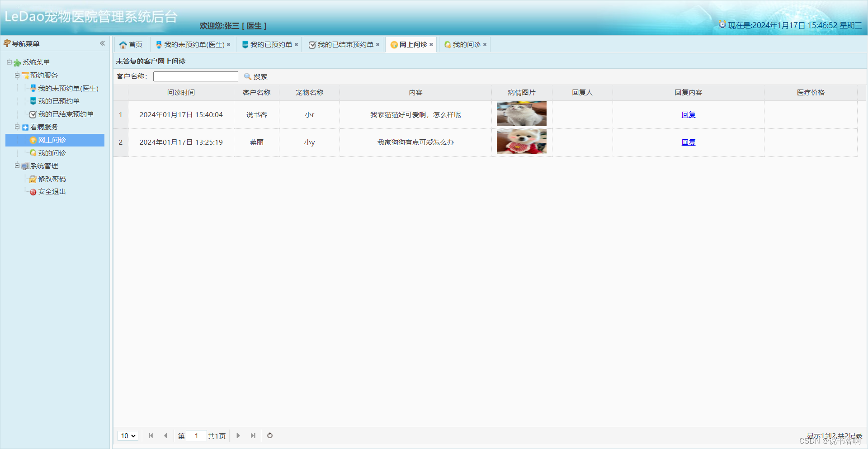Go to next page arrow
The image size is (868, 449).
click(x=238, y=435)
